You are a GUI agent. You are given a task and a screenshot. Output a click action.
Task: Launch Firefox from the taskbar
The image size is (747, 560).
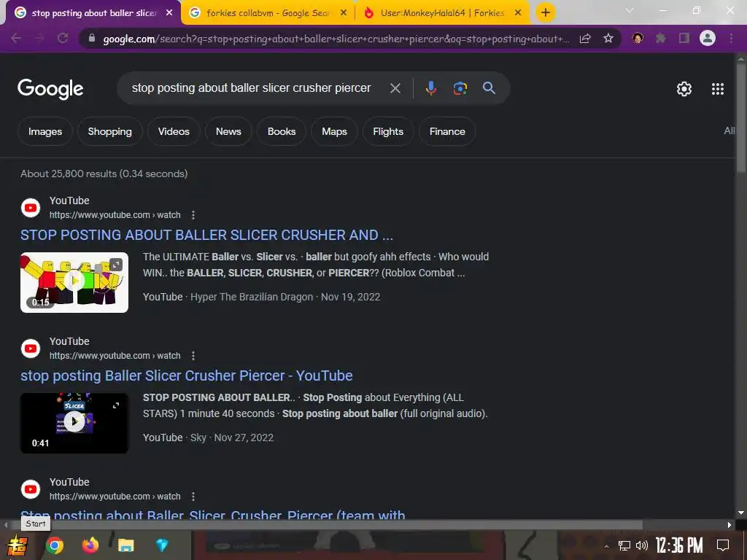pos(90,545)
